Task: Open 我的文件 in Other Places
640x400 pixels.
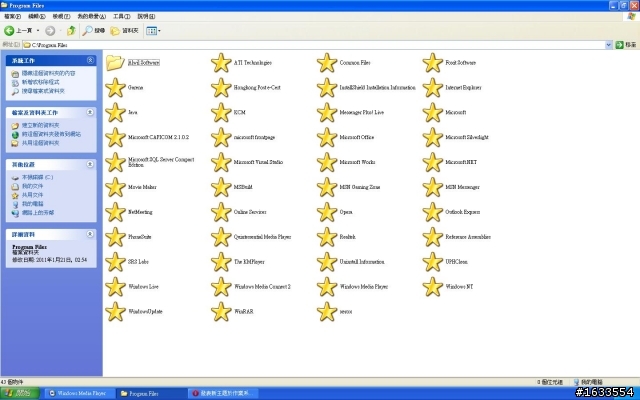Action: click(32, 187)
